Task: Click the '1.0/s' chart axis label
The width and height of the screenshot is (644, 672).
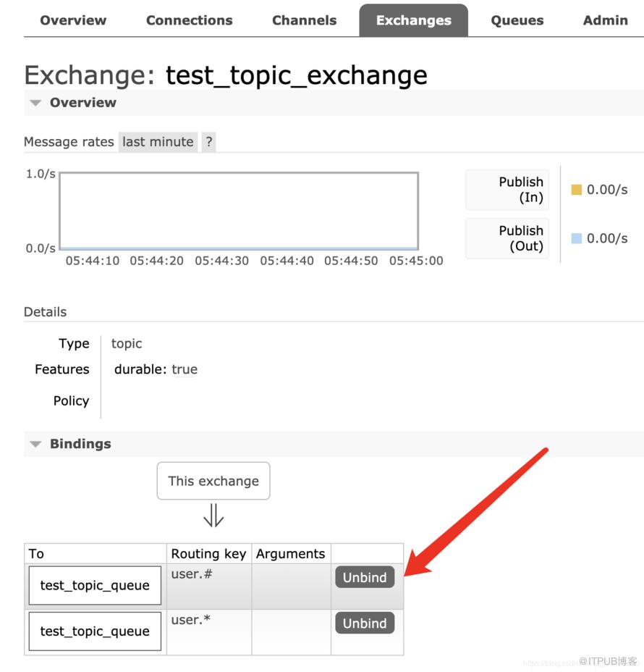Action: pyautogui.click(x=41, y=174)
